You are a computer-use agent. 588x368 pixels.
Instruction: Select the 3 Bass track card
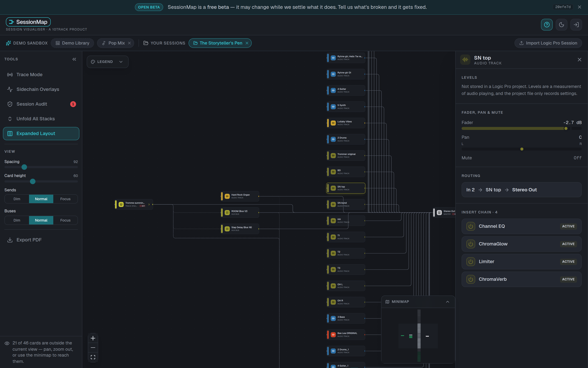[345, 319]
